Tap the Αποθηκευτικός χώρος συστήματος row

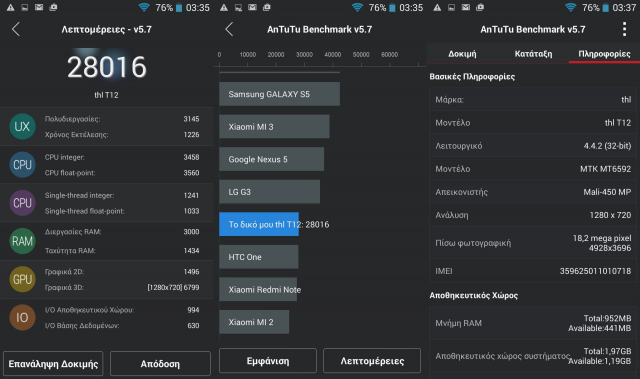coord(533,356)
